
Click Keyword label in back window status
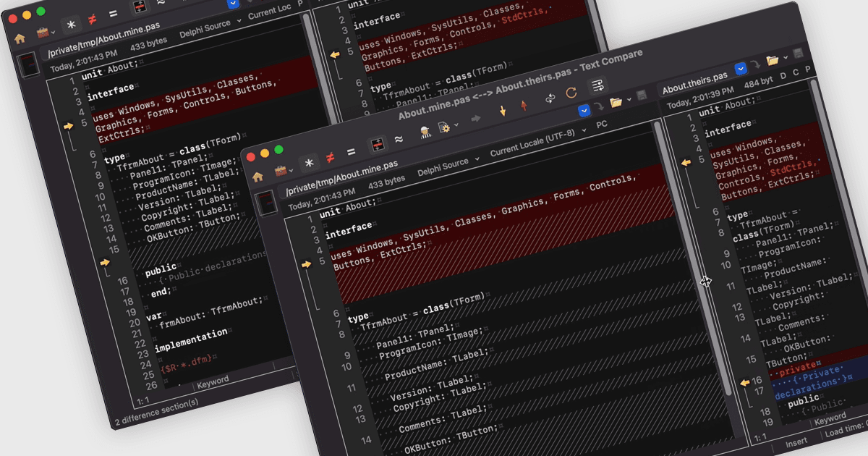point(213,380)
